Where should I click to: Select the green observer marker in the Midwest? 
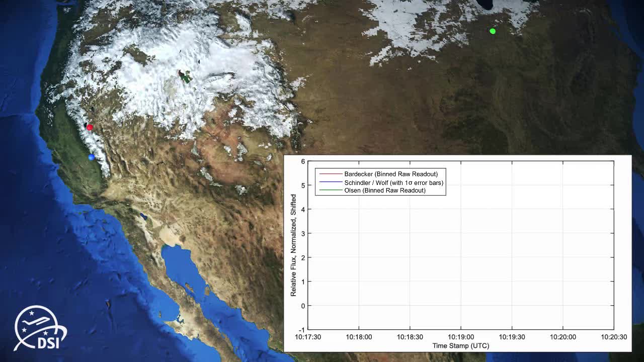[x=493, y=31]
